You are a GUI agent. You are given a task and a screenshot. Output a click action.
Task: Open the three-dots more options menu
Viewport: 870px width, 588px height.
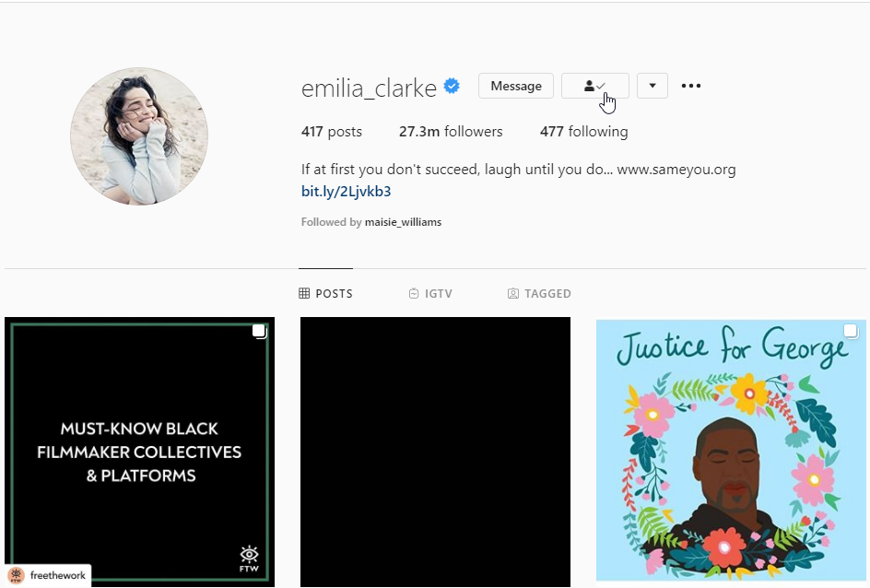(691, 86)
